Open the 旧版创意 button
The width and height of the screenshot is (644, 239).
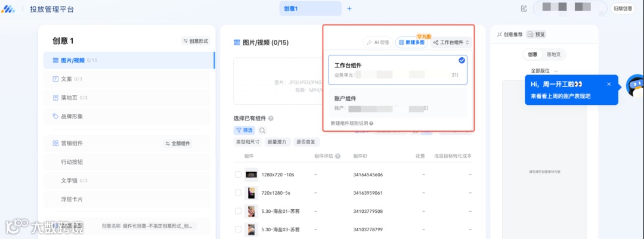pyautogui.click(x=623, y=8)
